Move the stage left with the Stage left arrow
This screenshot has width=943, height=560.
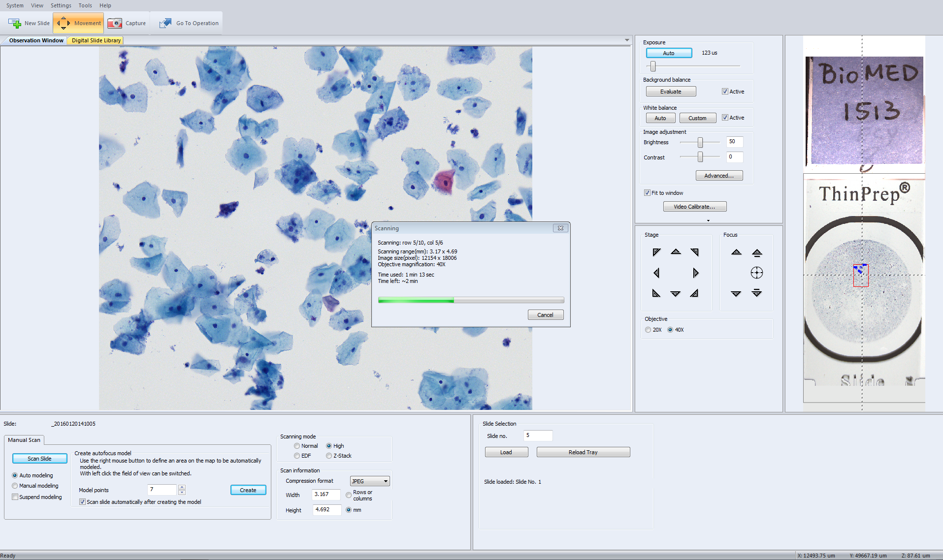[x=656, y=273]
